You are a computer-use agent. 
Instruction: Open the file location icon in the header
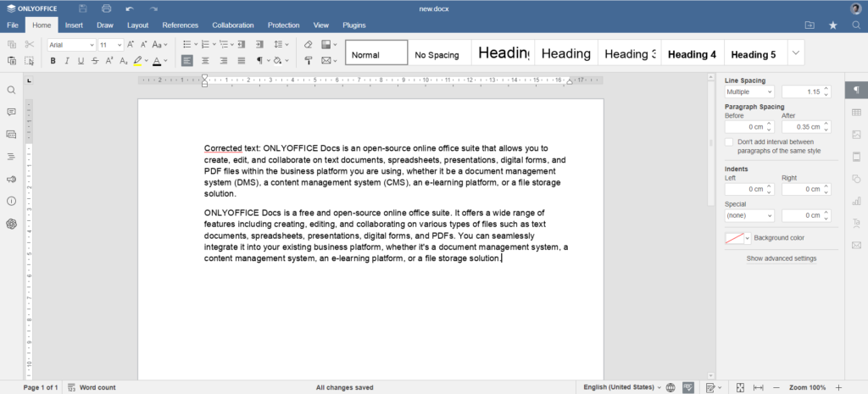[x=810, y=25]
